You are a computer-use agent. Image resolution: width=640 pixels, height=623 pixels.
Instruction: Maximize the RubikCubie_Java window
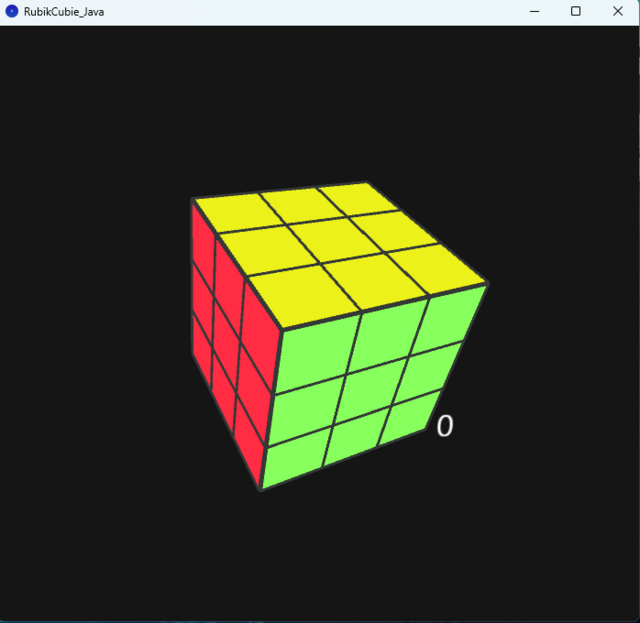point(576,11)
